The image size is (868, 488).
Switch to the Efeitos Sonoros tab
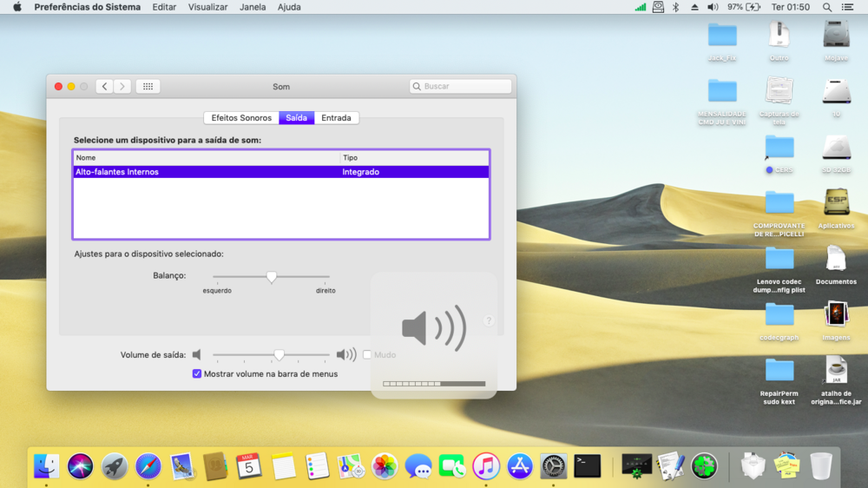(x=241, y=118)
